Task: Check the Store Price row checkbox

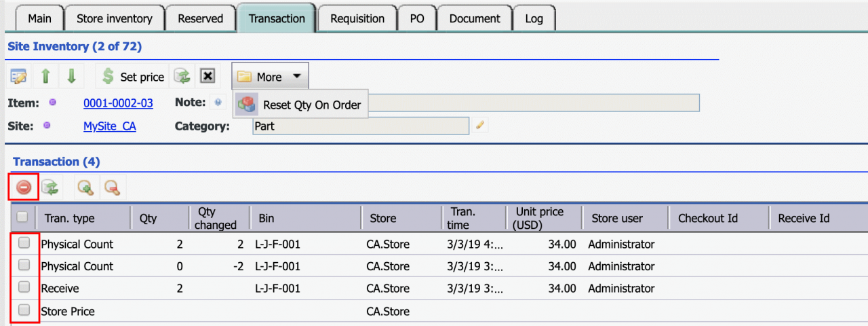Action: 24,310
